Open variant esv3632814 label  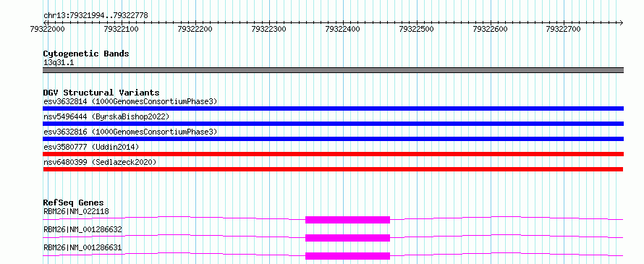coord(130,101)
